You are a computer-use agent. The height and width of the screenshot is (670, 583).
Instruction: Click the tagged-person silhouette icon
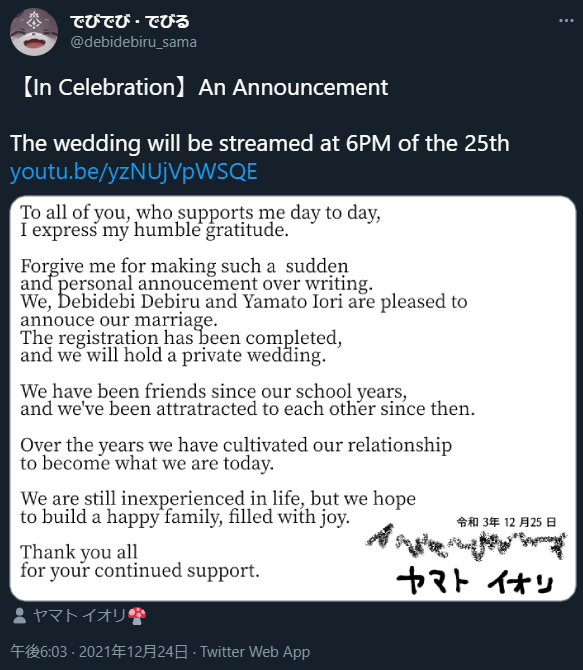[x=19, y=616]
